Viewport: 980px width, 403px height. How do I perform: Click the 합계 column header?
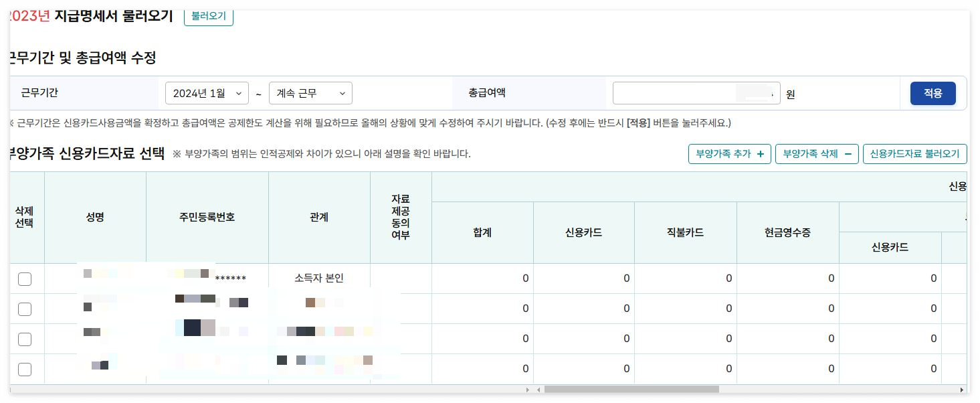tap(482, 232)
